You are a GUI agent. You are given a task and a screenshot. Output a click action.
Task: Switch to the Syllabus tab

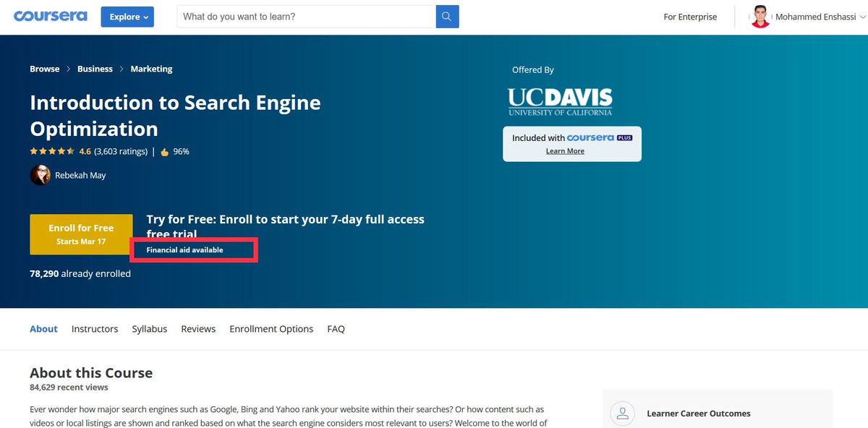(150, 329)
